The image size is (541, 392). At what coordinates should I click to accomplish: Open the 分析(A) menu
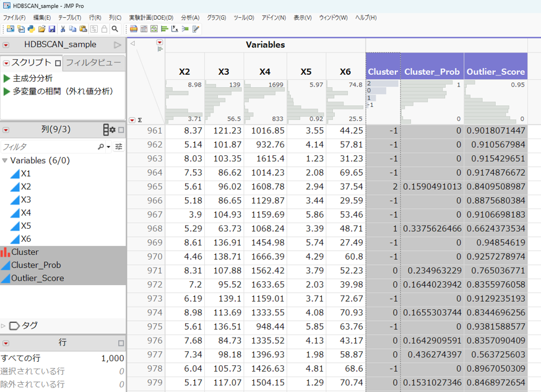pos(190,17)
